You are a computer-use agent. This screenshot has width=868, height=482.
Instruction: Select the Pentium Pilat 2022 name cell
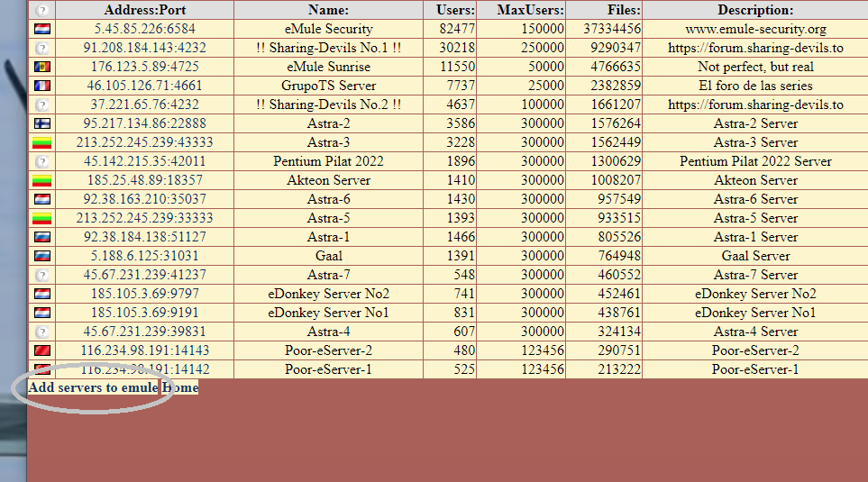click(x=328, y=161)
